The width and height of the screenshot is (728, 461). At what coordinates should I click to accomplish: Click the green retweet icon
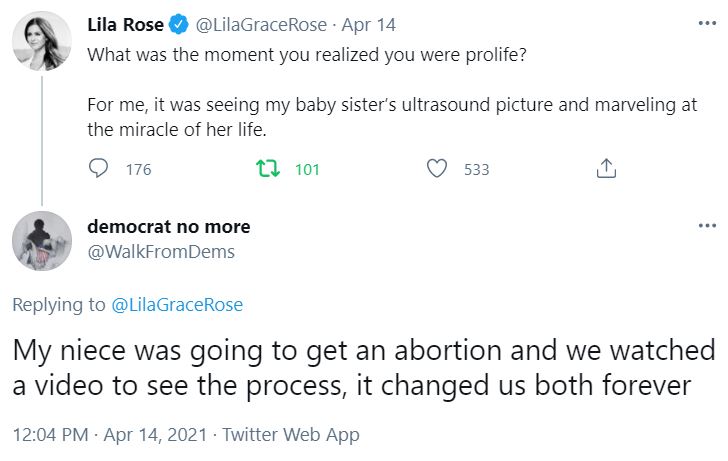(267, 169)
